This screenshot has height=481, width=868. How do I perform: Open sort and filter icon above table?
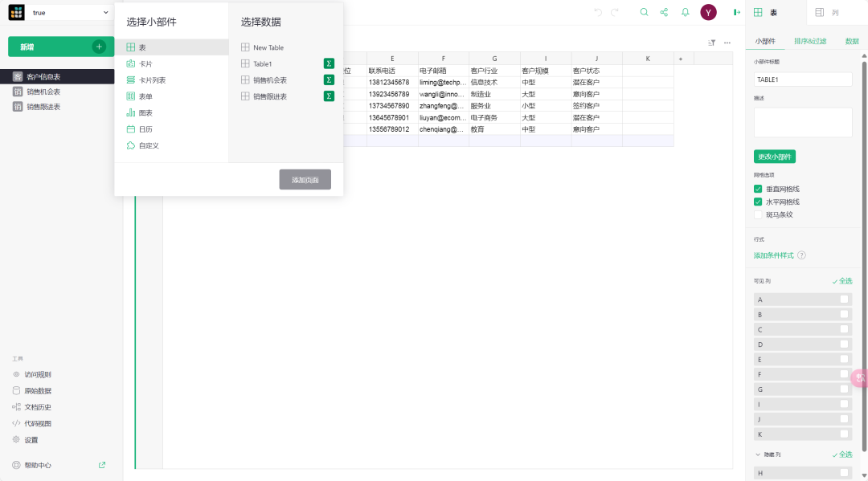711,43
